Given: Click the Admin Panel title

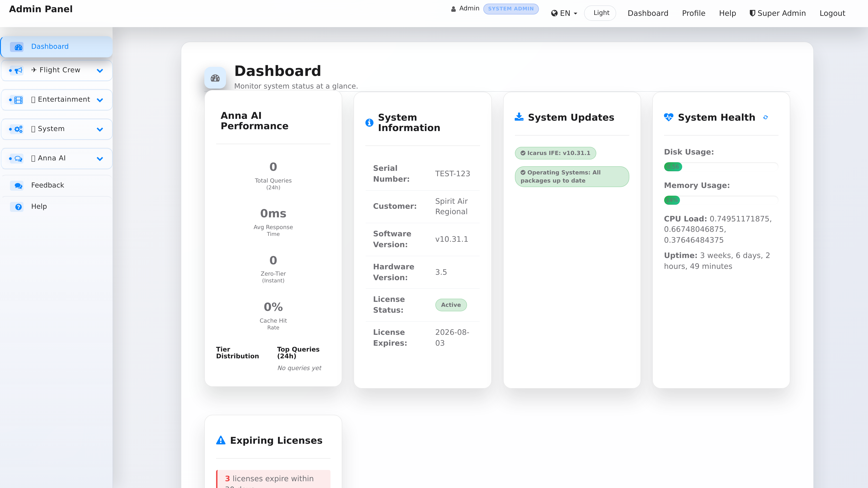Looking at the screenshot, I should point(41,9).
